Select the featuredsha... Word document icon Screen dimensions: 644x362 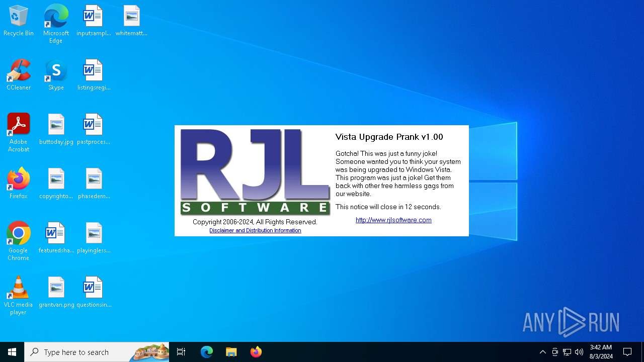pos(56,238)
